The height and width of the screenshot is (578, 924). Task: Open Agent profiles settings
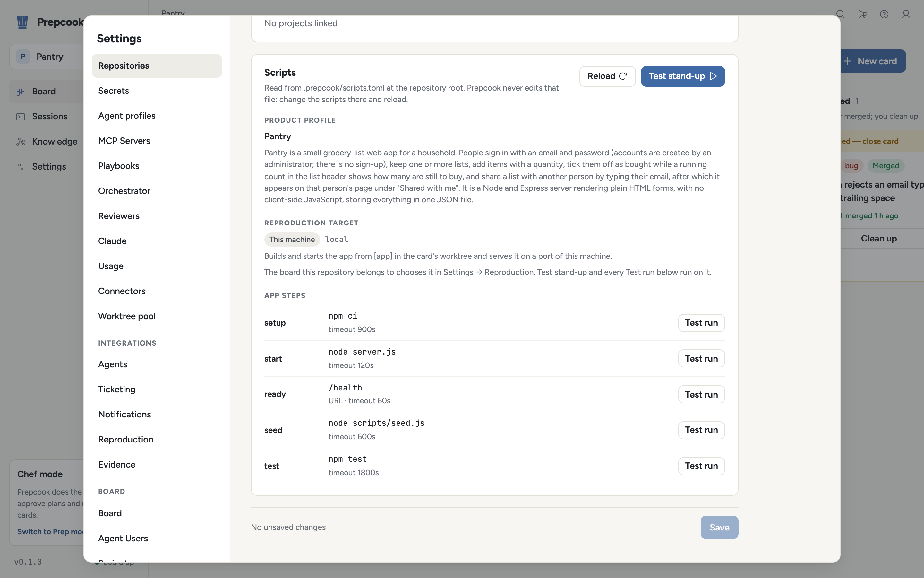pyautogui.click(x=157, y=116)
